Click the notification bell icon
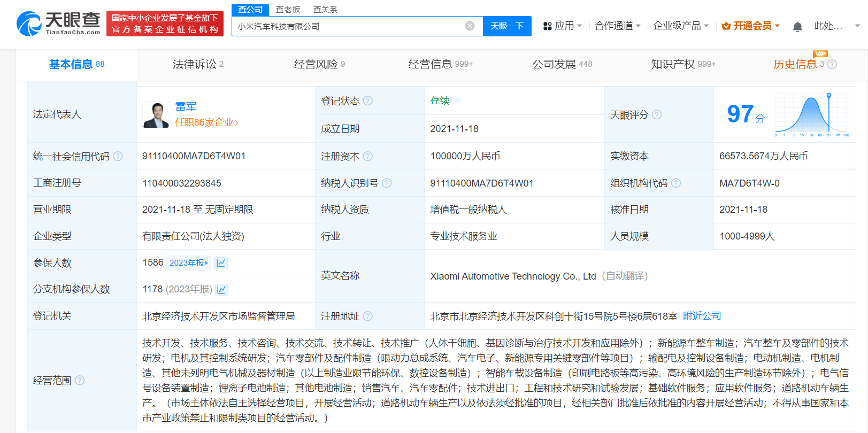The height and width of the screenshot is (433, 868). pyautogui.click(x=797, y=26)
